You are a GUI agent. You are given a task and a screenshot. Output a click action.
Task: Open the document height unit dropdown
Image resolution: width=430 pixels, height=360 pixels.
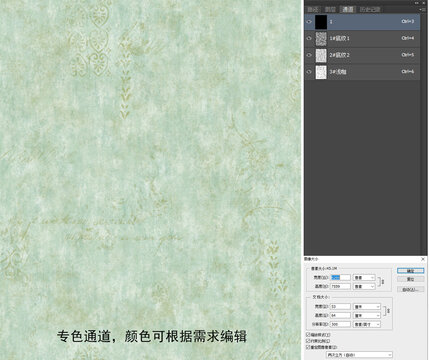pyautogui.click(x=366, y=315)
